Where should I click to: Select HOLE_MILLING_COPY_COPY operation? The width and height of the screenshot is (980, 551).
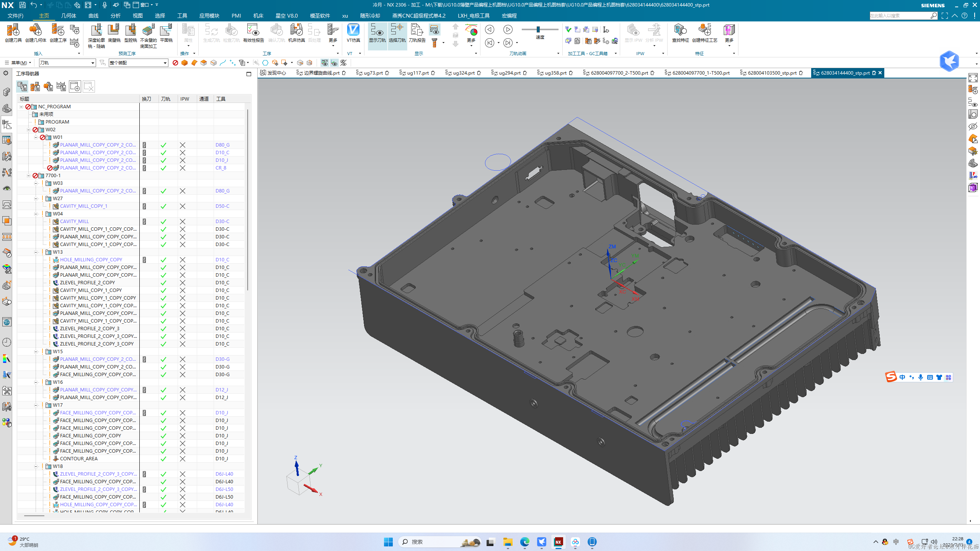pyautogui.click(x=91, y=260)
